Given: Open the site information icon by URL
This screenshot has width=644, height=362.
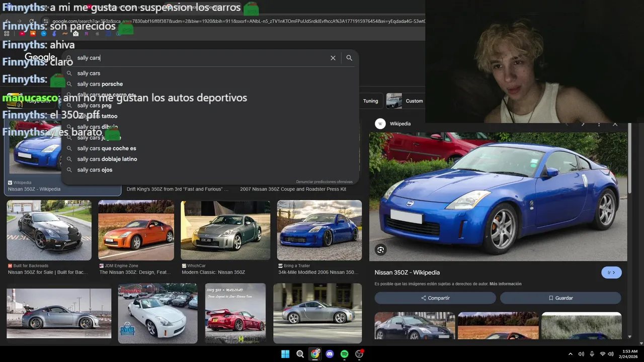Looking at the screenshot, I should (46, 22).
